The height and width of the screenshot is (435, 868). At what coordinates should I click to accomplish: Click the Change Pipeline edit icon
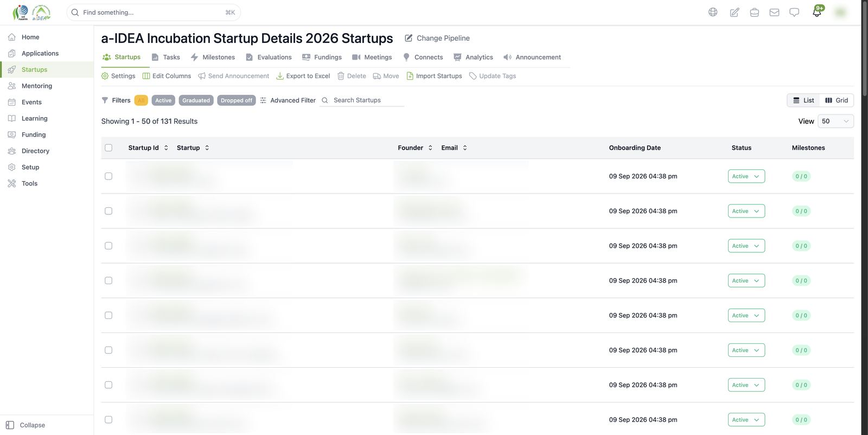pos(409,38)
